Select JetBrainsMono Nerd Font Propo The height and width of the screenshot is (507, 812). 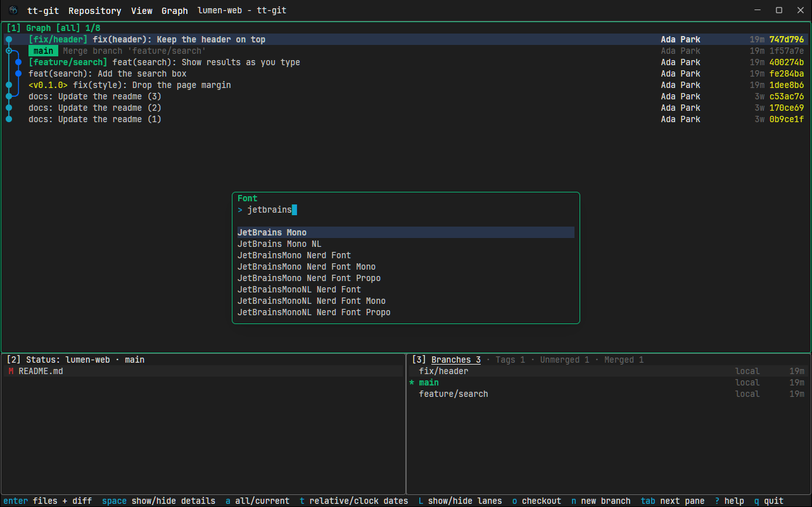(x=406, y=279)
